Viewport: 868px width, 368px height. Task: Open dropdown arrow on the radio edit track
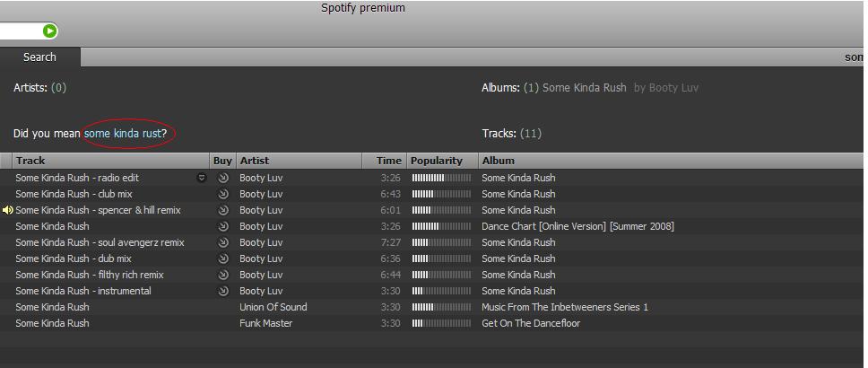(x=202, y=178)
